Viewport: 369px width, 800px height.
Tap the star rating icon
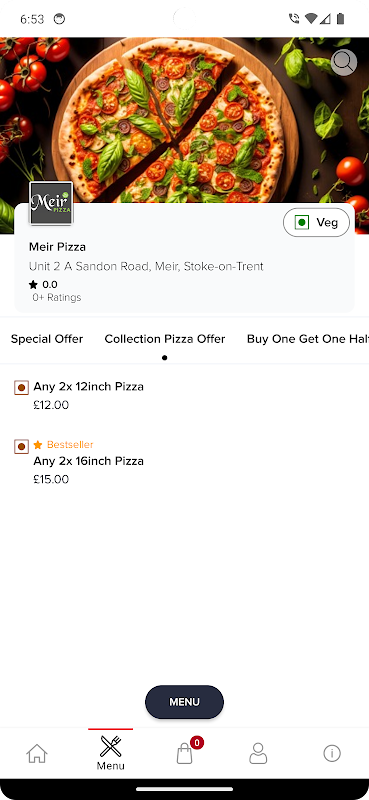click(x=33, y=285)
